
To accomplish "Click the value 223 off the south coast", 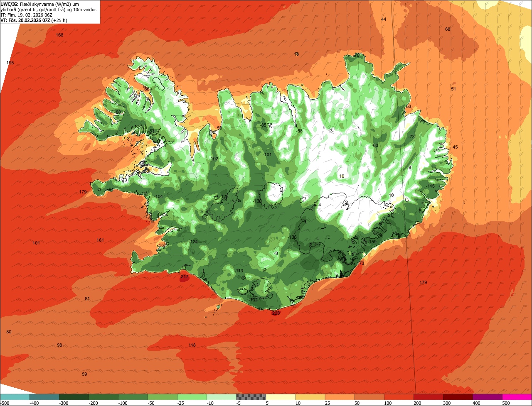I will point(276,313).
